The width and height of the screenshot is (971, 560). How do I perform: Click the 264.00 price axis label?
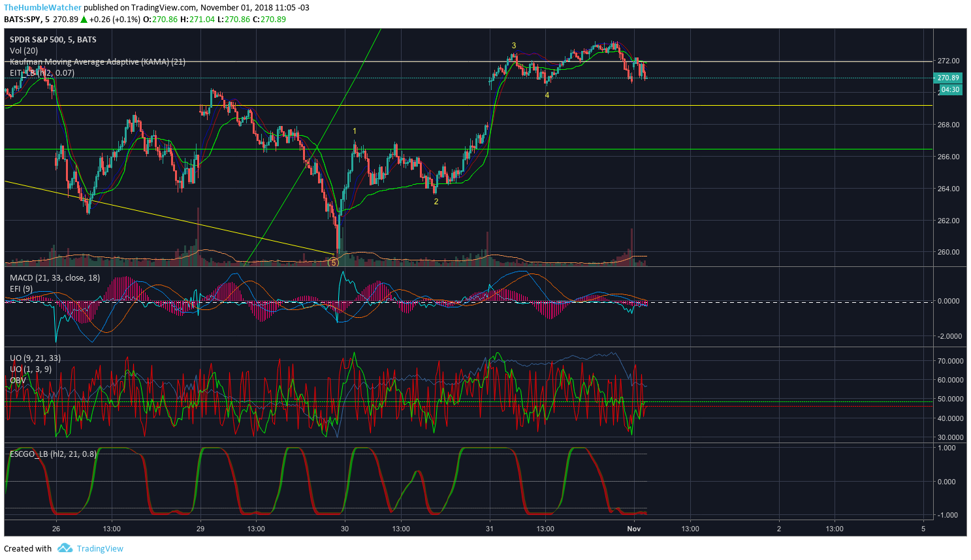(x=948, y=189)
